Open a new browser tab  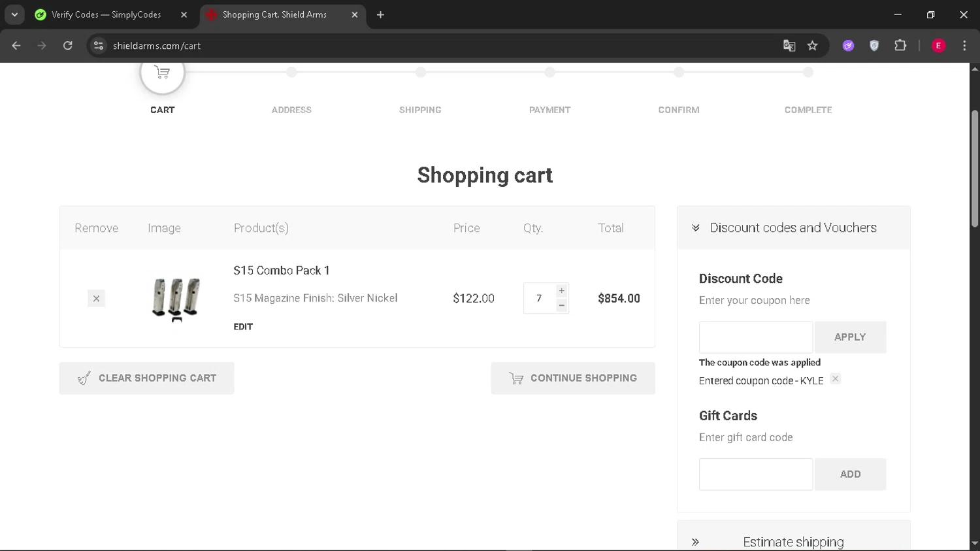(x=380, y=14)
